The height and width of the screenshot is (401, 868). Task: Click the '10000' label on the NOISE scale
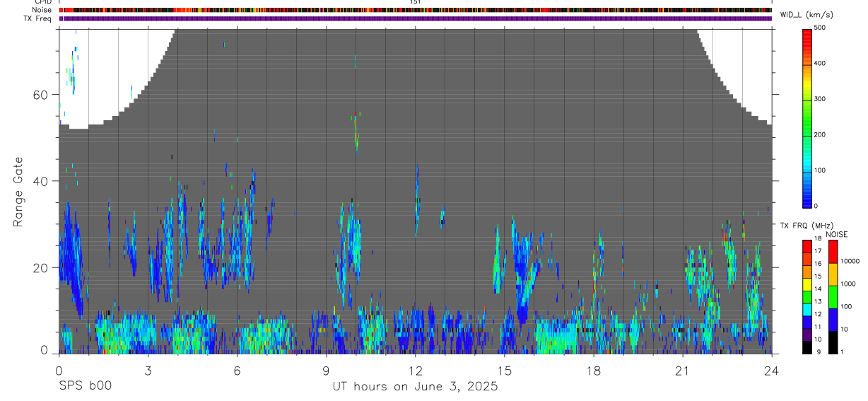click(x=851, y=261)
